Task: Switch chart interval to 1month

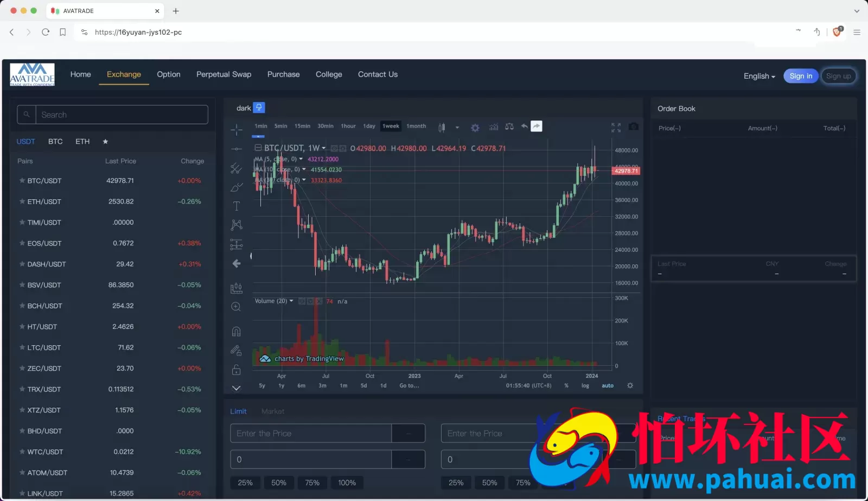Action: (416, 126)
